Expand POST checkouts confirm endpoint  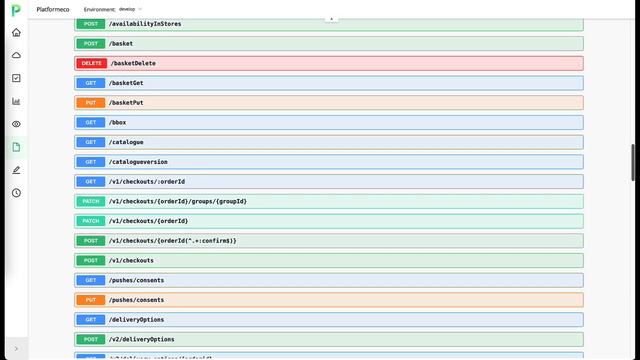(329, 241)
